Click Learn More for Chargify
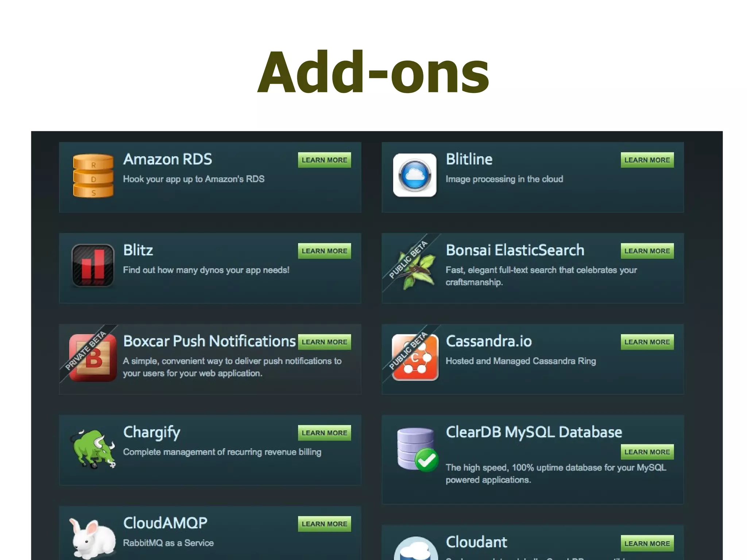Screen dimensions: 747x560 (324, 433)
